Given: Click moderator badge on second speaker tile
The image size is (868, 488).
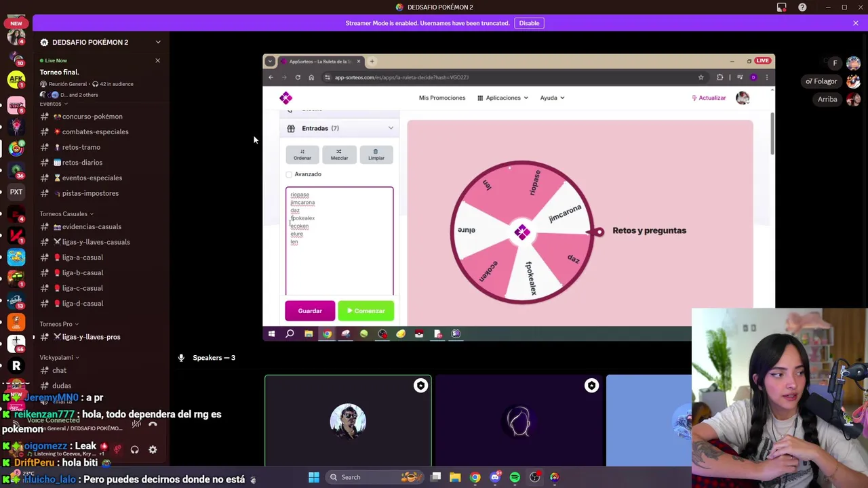Looking at the screenshot, I should pos(591,386).
